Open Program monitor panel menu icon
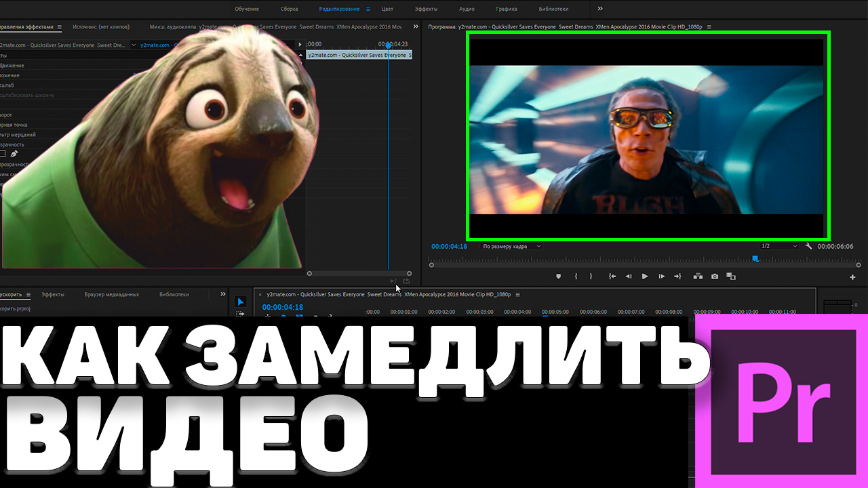 (x=709, y=27)
